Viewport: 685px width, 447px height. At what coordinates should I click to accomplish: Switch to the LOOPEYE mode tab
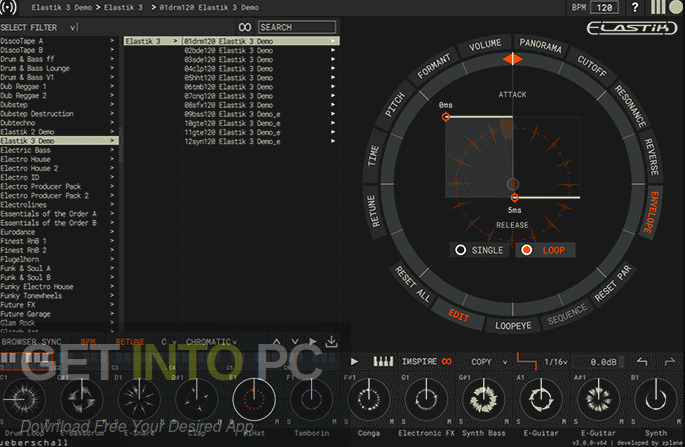tap(513, 326)
